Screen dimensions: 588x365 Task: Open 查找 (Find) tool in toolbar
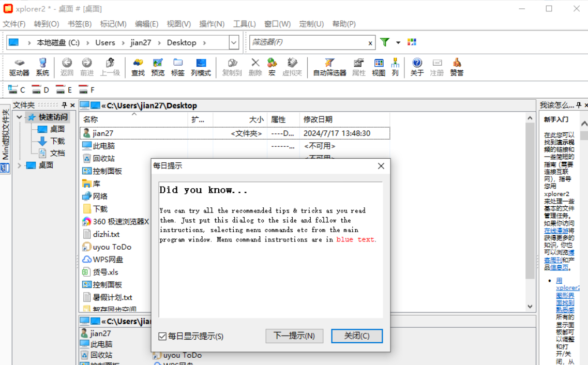coord(138,67)
